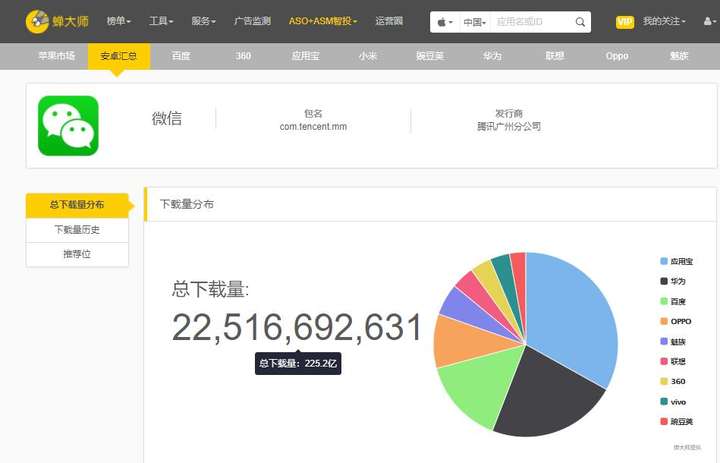720x463 pixels.
Task: Open 推荐位 in sidebar
Action: [77, 254]
